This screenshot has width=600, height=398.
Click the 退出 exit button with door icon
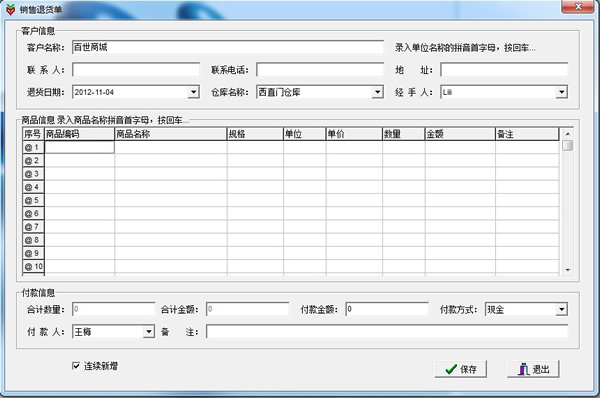(533, 369)
